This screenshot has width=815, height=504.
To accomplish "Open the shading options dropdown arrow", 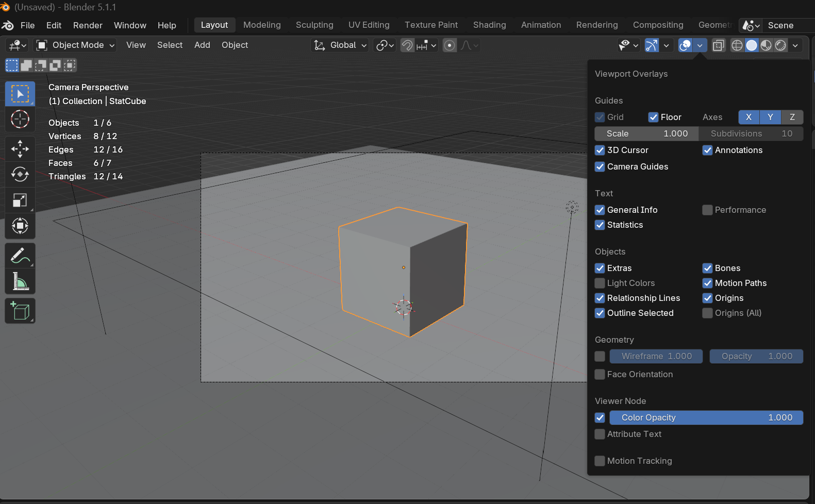I will pyautogui.click(x=795, y=45).
